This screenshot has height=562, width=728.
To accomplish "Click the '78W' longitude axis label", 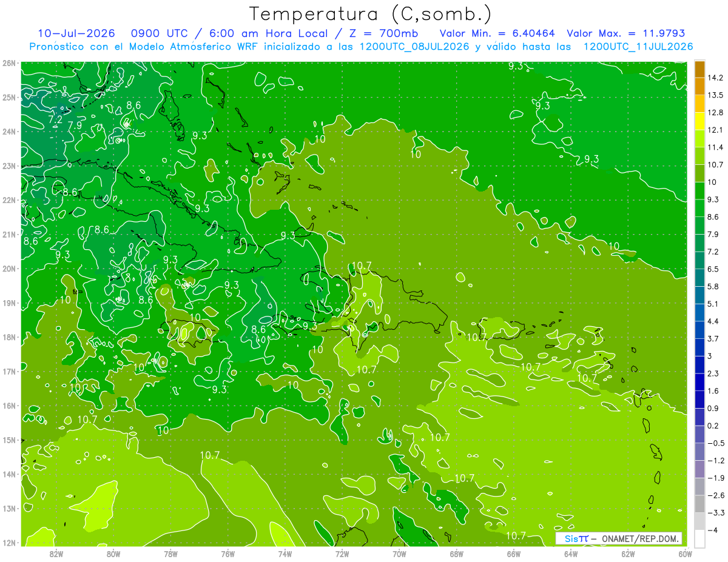I will 171,553.
